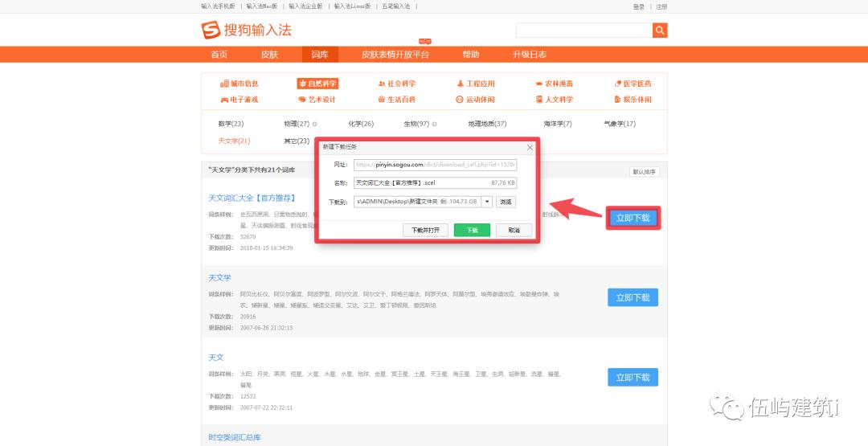Click download count 12533
This screenshot has height=446, width=868.
[248, 397]
